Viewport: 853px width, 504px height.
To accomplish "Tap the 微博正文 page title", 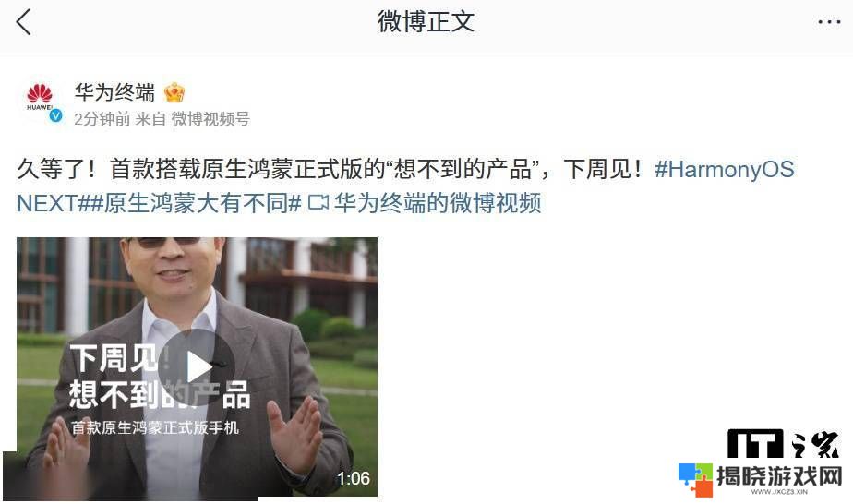I will (426, 22).
